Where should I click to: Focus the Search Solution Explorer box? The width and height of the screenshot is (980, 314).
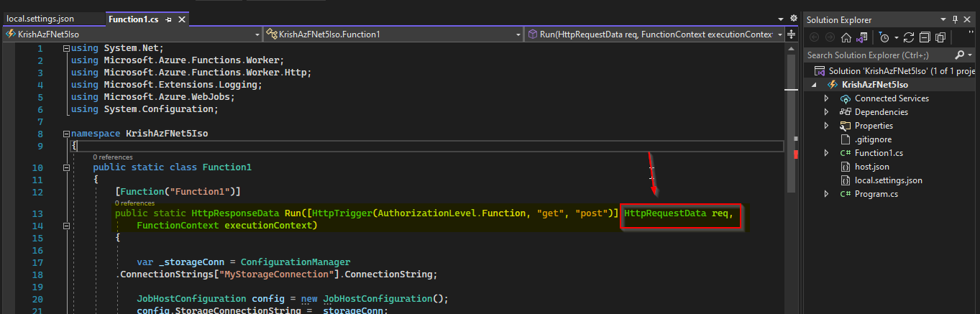[x=879, y=55]
